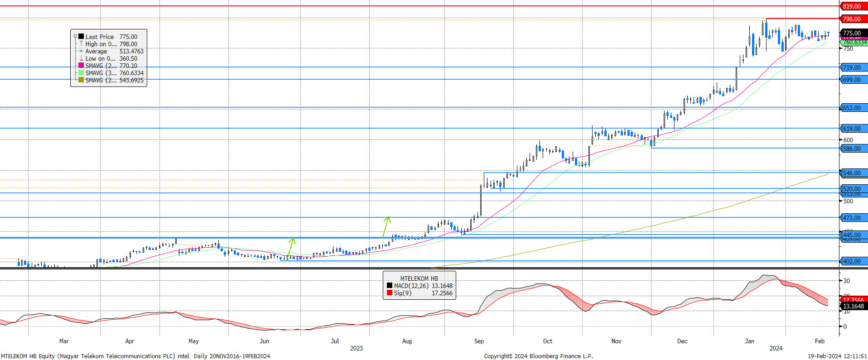
Task: Select the MTELEKOM HB title in MACD legend
Action: click(x=419, y=278)
